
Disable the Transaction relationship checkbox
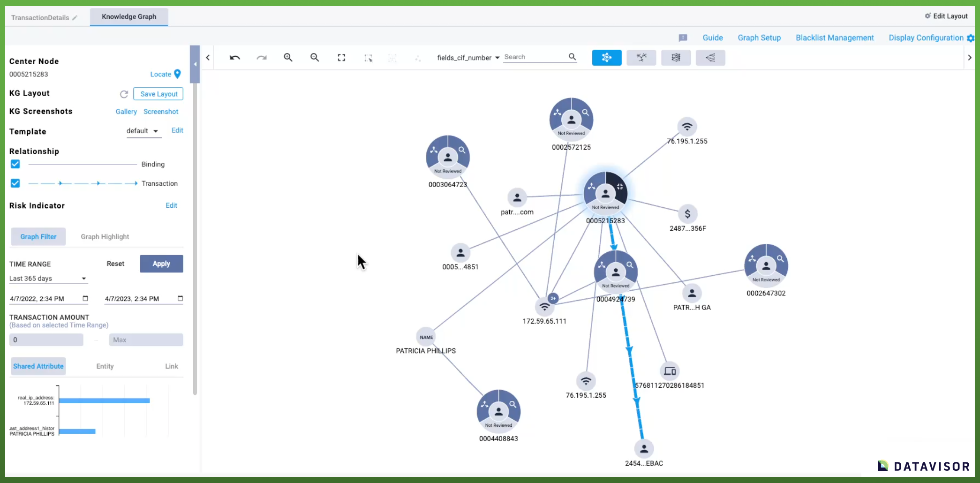[x=15, y=183]
